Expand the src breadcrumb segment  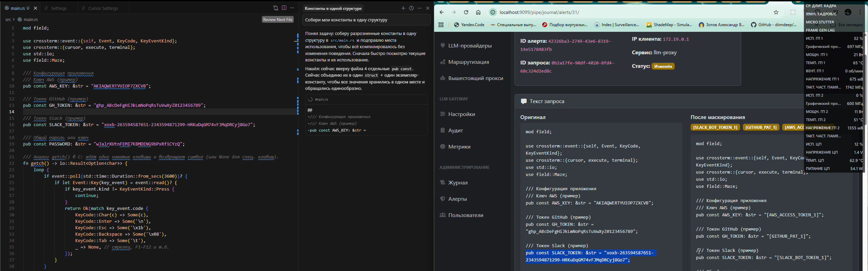(x=8, y=20)
